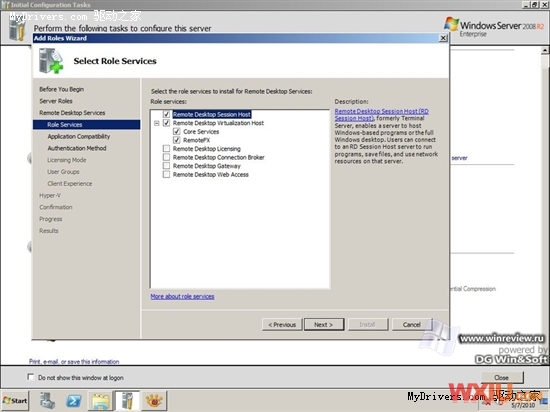
Task: Select Remote Desktop Connection Broker row text
Action: click(219, 157)
